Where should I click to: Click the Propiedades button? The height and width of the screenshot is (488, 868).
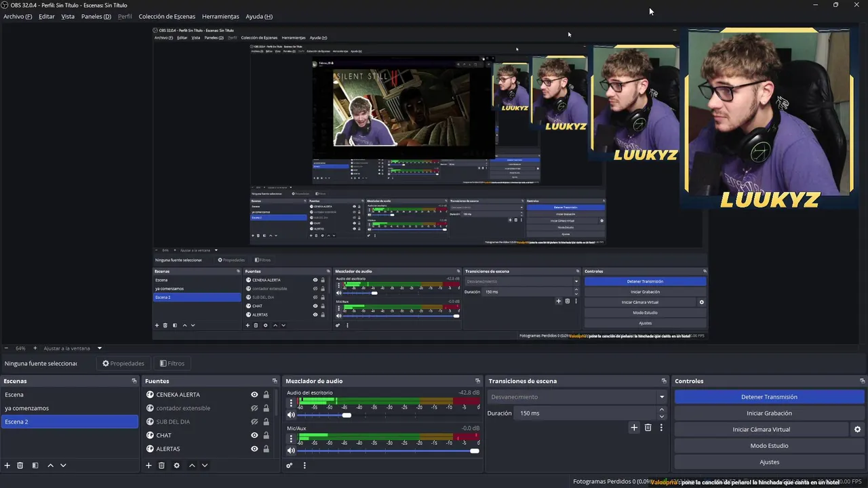[123, 363]
